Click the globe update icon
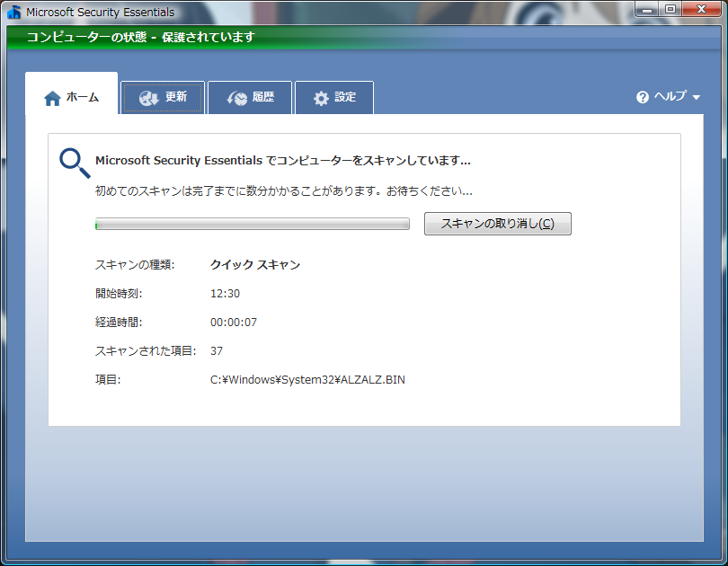 pos(149,98)
